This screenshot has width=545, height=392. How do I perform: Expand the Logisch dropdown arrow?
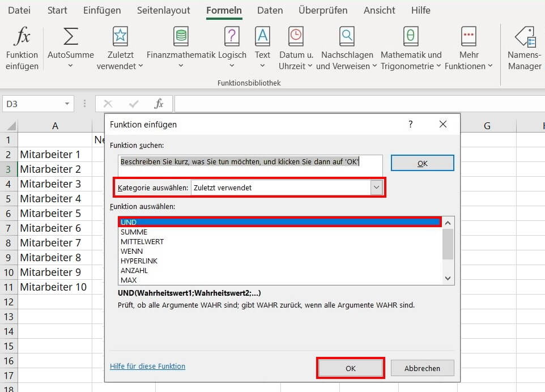click(232, 66)
